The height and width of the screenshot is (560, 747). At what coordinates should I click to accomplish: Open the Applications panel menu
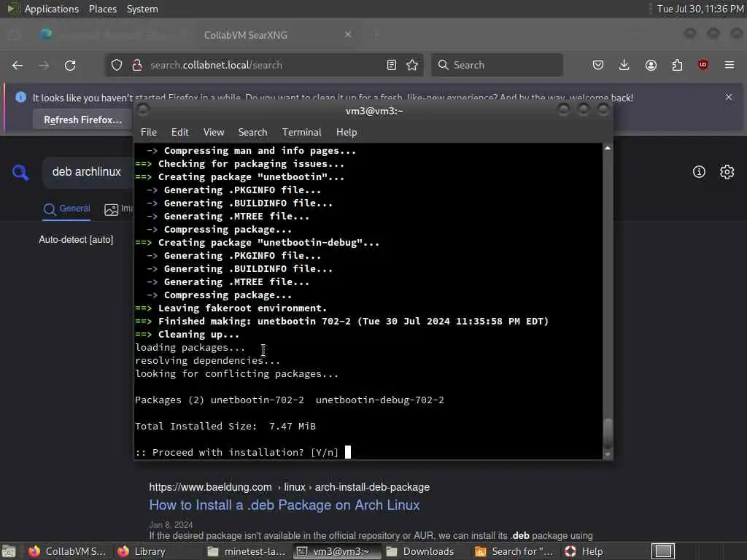click(52, 9)
